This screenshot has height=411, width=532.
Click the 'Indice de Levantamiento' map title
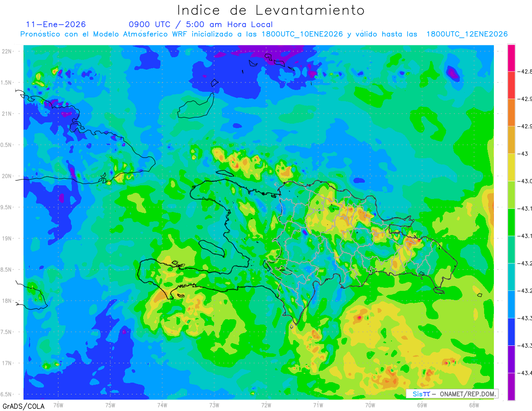click(x=270, y=10)
